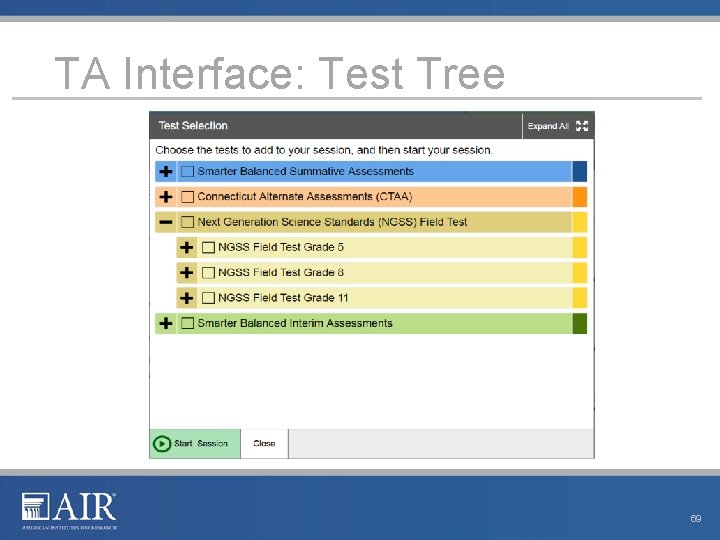Click the 'Choose the tests to add' instruction text
The width and height of the screenshot is (720, 540).
324,150
